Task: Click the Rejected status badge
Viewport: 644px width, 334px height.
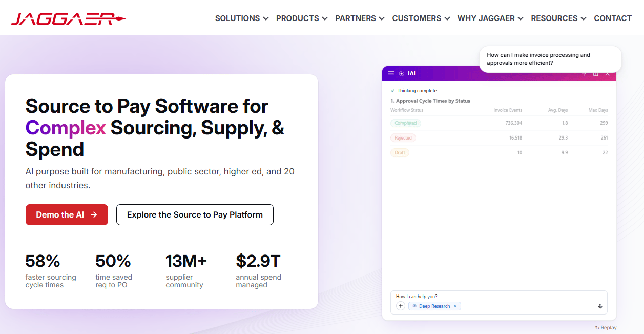Action: point(403,138)
